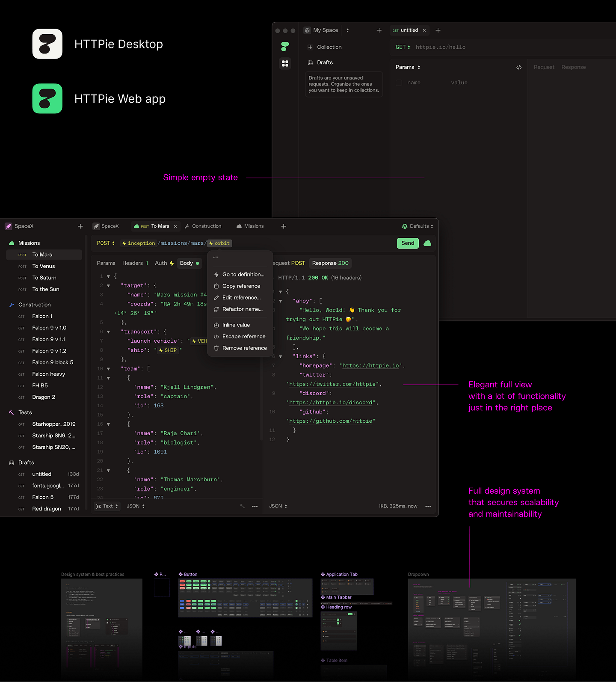Switch to the Headers tab
Viewport: 616px width, 682px height.
[135, 263]
